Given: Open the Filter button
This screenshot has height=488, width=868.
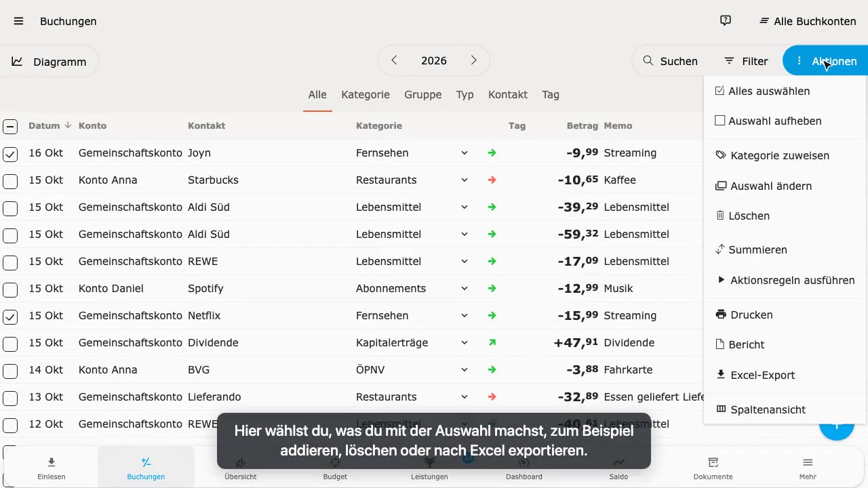Looking at the screenshot, I should click(746, 61).
